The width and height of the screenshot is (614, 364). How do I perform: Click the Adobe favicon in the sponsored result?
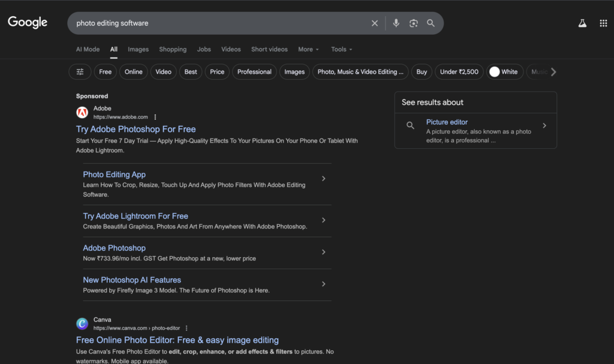tap(82, 112)
